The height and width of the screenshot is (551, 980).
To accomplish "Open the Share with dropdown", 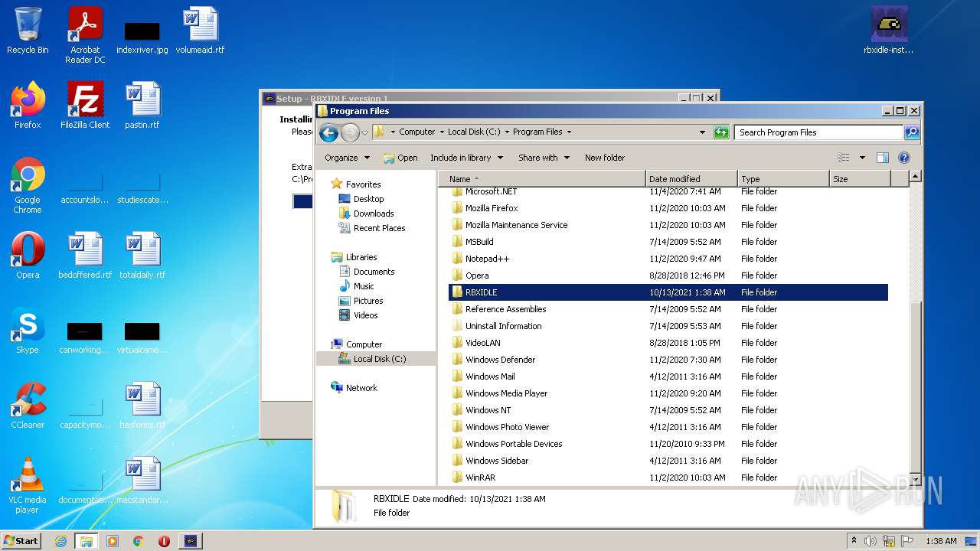I will (x=544, y=158).
